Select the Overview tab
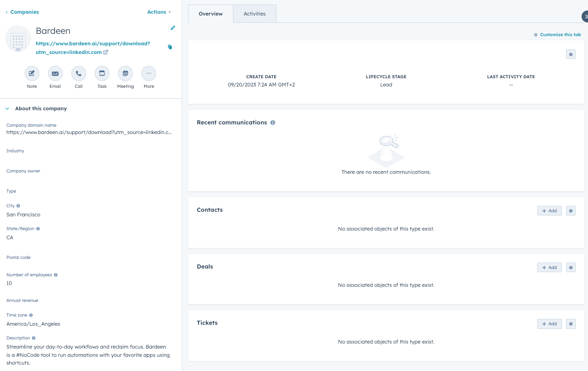Image resolution: width=588 pixels, height=371 pixels. coord(210,14)
